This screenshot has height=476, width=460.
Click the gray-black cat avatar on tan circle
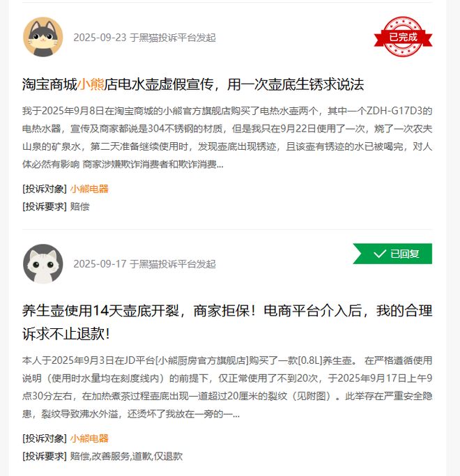tap(43, 37)
